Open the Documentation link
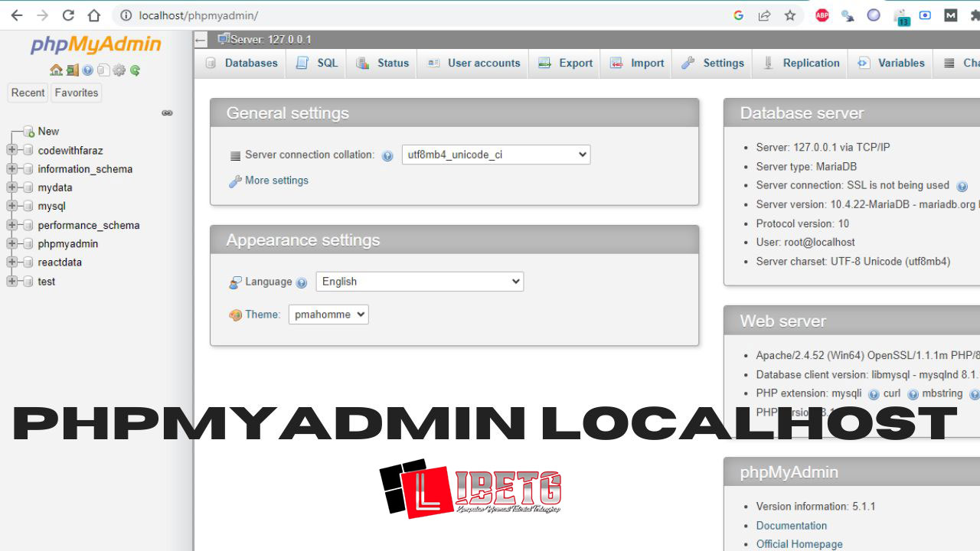980x551 pixels. click(x=792, y=526)
